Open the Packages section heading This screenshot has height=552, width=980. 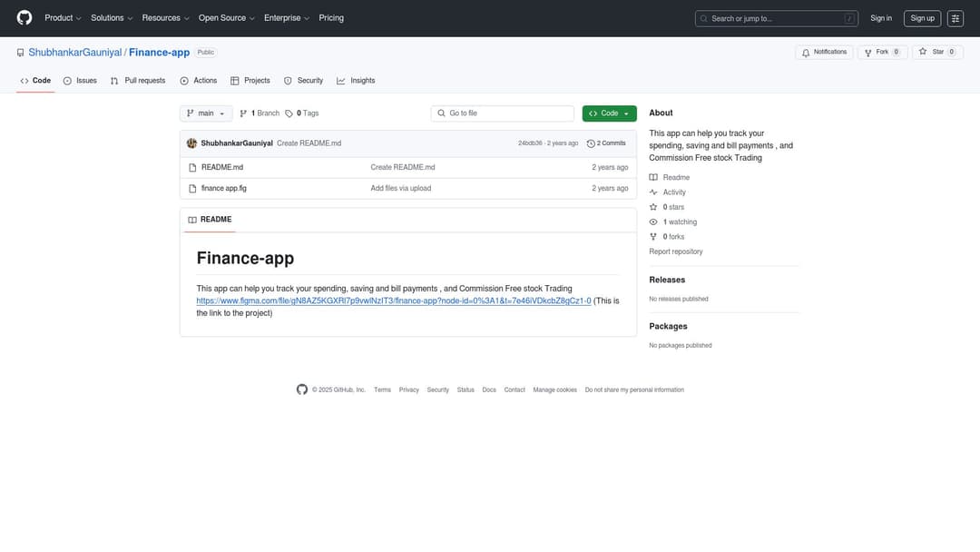(x=668, y=326)
